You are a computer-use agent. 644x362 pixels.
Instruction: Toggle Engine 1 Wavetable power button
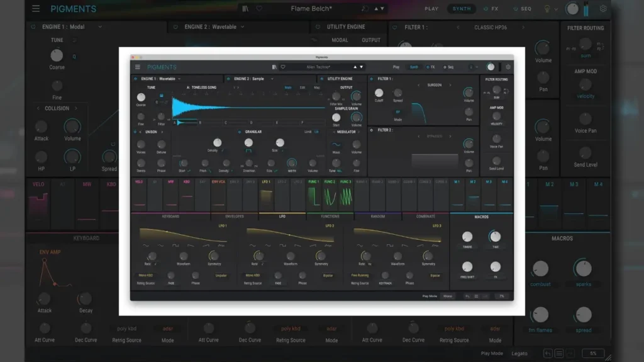[136, 79]
